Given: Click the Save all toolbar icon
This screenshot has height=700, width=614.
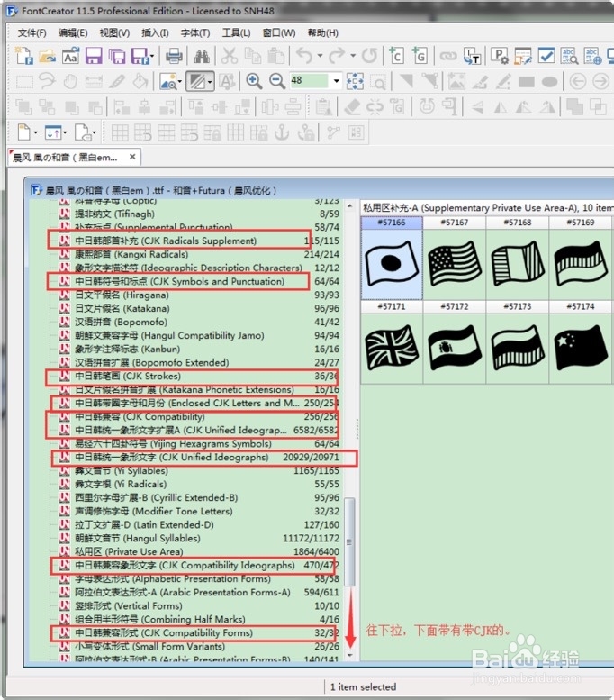Looking at the screenshot, I should tap(117, 56).
